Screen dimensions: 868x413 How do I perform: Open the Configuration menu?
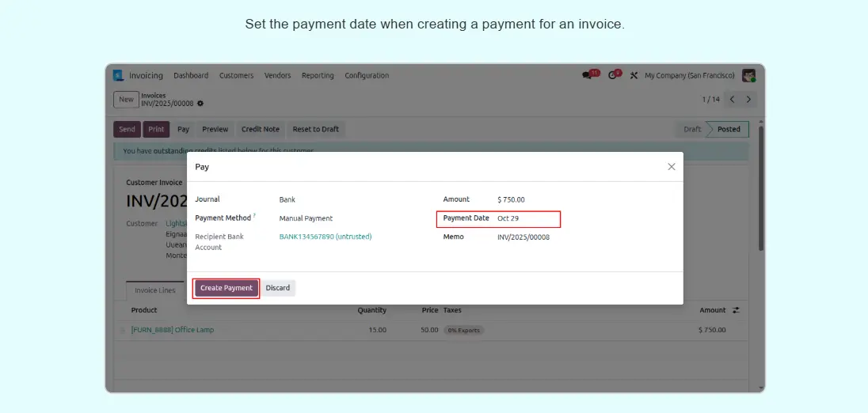[367, 76]
